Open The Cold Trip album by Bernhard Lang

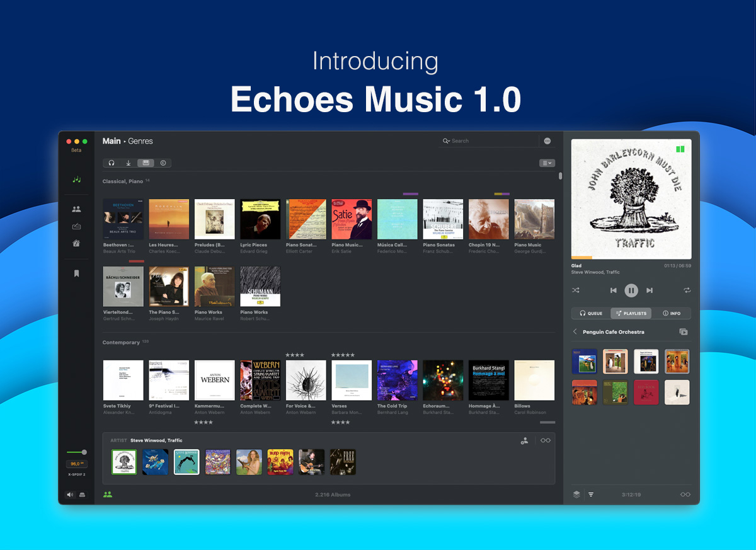point(398,381)
